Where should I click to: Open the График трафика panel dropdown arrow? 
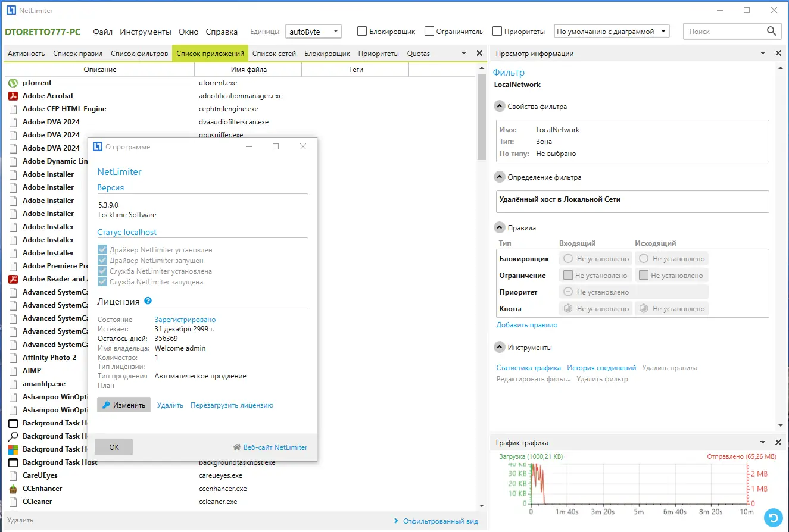pos(763,442)
